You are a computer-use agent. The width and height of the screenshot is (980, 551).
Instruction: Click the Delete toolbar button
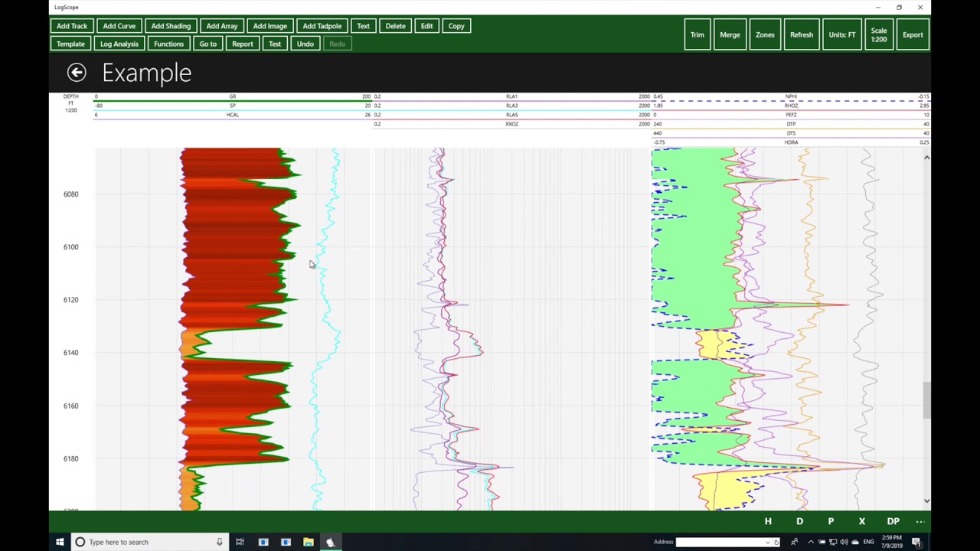pos(396,26)
